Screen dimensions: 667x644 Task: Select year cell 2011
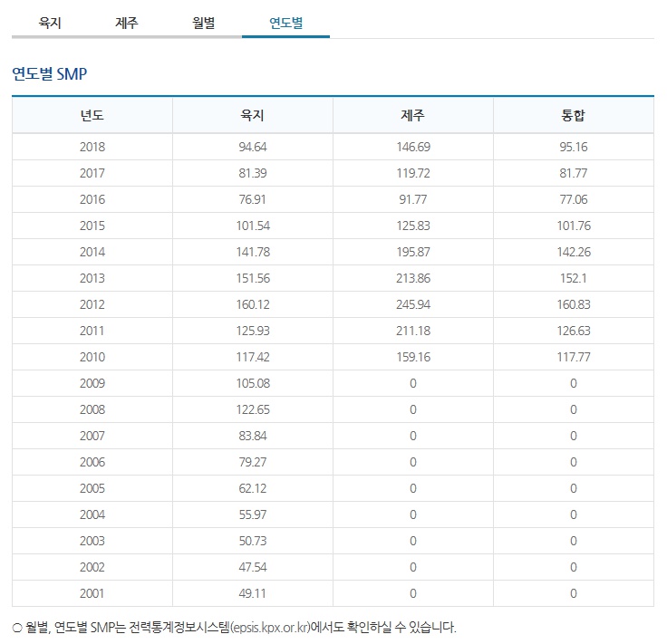point(92,332)
